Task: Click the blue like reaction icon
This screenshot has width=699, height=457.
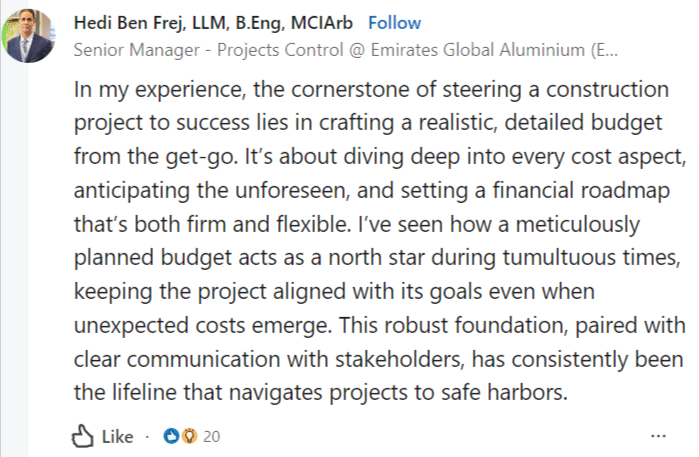Action: coord(171,436)
